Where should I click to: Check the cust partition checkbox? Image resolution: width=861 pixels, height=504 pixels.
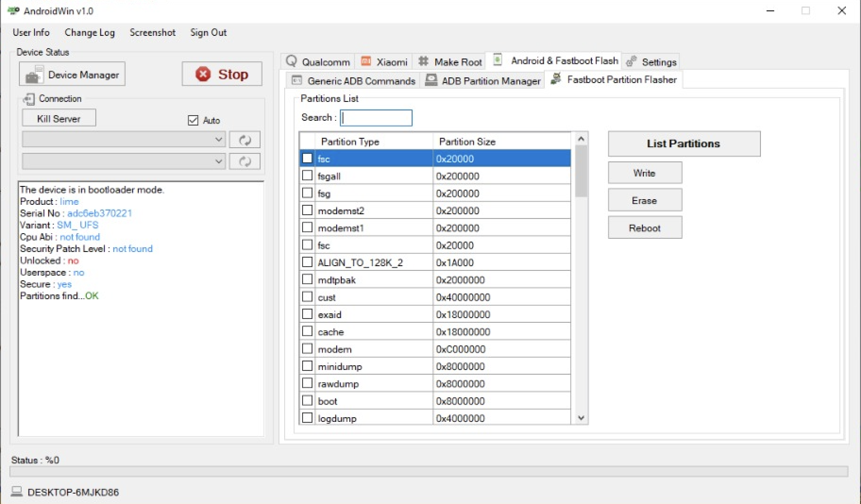pos(307,297)
